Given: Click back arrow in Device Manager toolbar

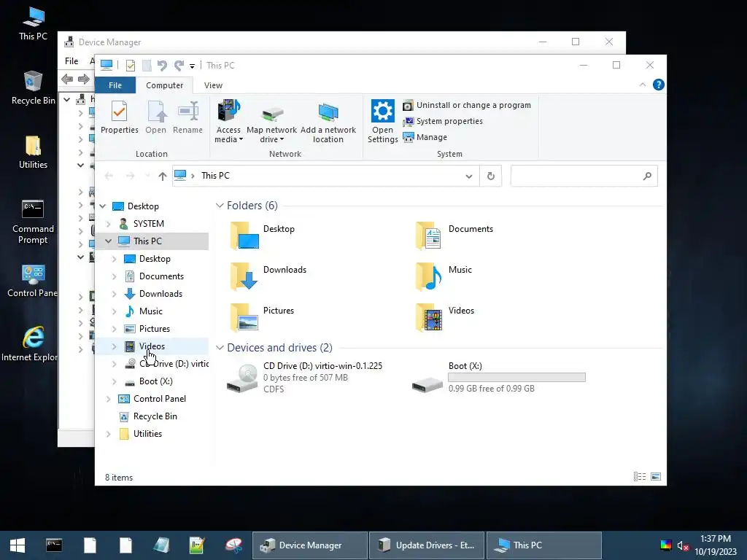Looking at the screenshot, I should (67, 79).
